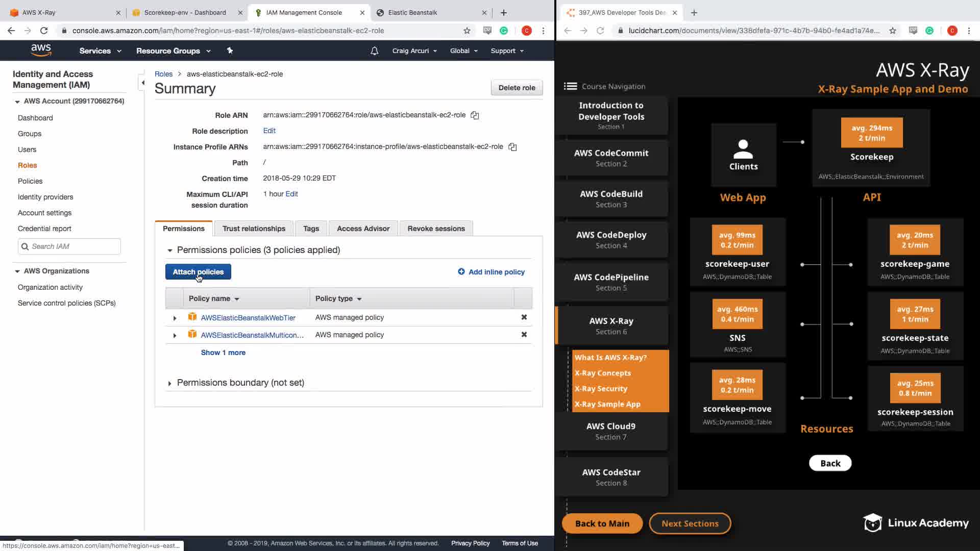Viewport: 980px width, 551px height.
Task: Copy the Role ARN to clipboard
Action: pos(475,115)
